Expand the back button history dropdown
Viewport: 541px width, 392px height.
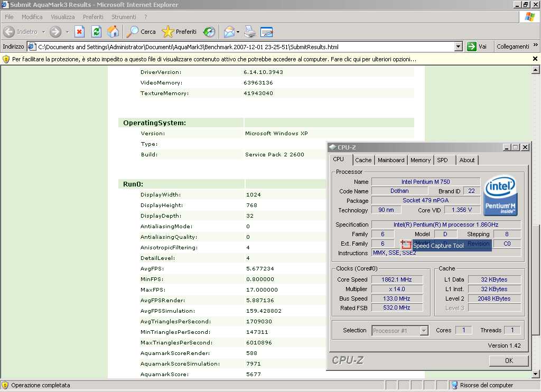click(x=44, y=32)
